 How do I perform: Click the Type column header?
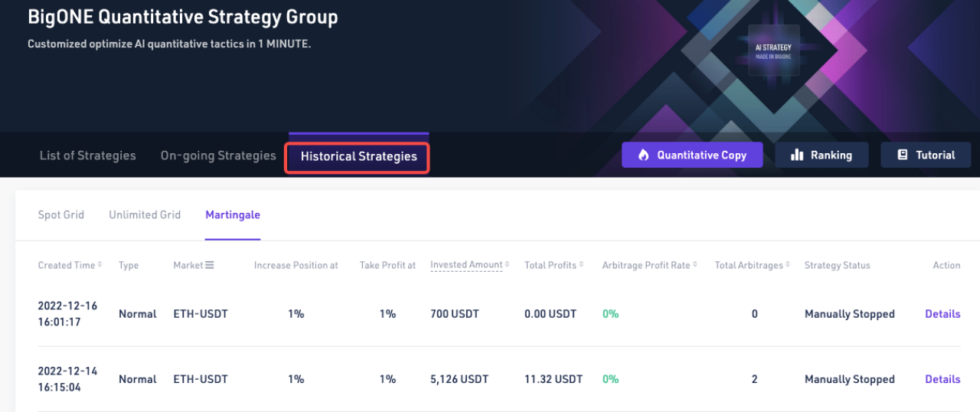(129, 265)
